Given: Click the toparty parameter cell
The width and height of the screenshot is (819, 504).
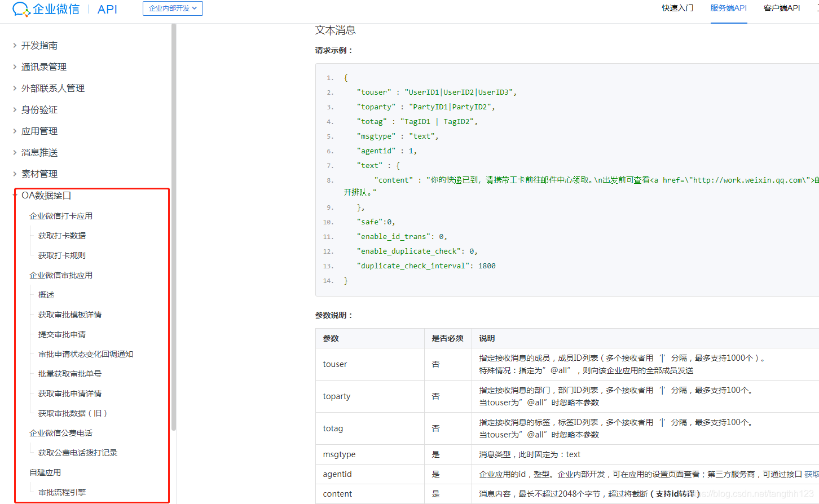Looking at the screenshot, I should click(x=370, y=396).
